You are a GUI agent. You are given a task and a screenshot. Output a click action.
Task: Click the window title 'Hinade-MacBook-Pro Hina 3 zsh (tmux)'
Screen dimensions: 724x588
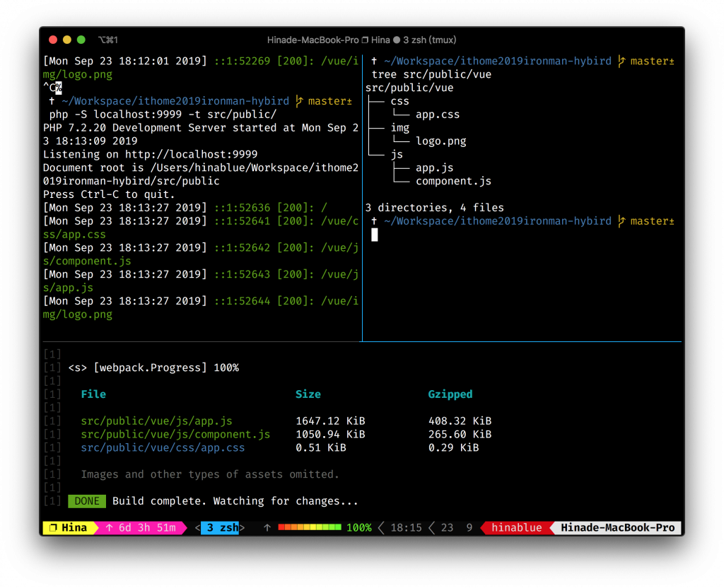click(361, 40)
